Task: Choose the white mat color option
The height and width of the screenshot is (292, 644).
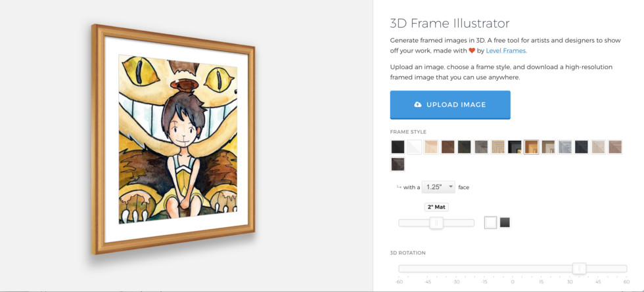Action: [490, 222]
